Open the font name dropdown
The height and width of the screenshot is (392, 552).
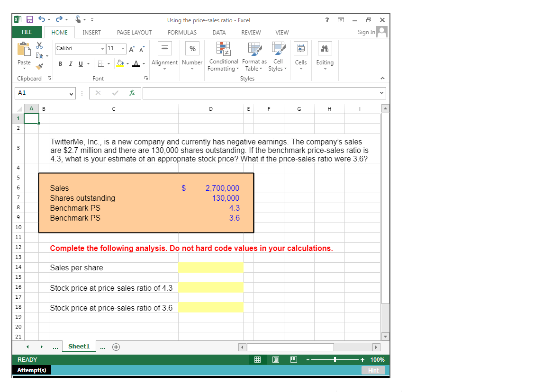[102, 49]
